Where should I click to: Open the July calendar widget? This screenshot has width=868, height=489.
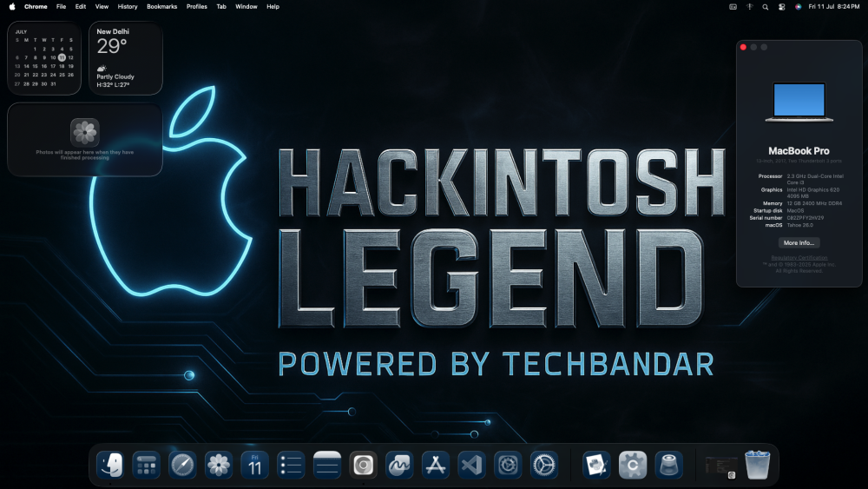coord(44,58)
